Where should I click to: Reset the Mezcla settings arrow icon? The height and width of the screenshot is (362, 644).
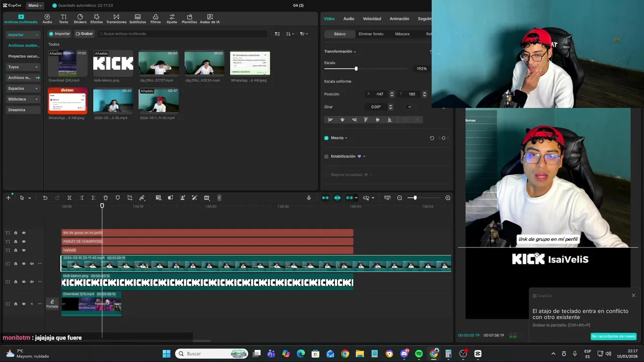click(432, 138)
